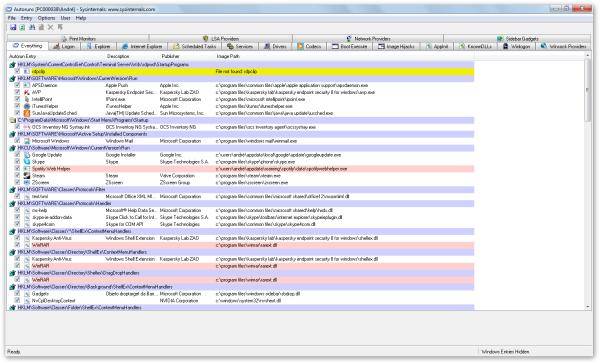The width and height of the screenshot is (600, 364).
Task: Open the Sidebar Gadgets tab
Action: point(518,39)
